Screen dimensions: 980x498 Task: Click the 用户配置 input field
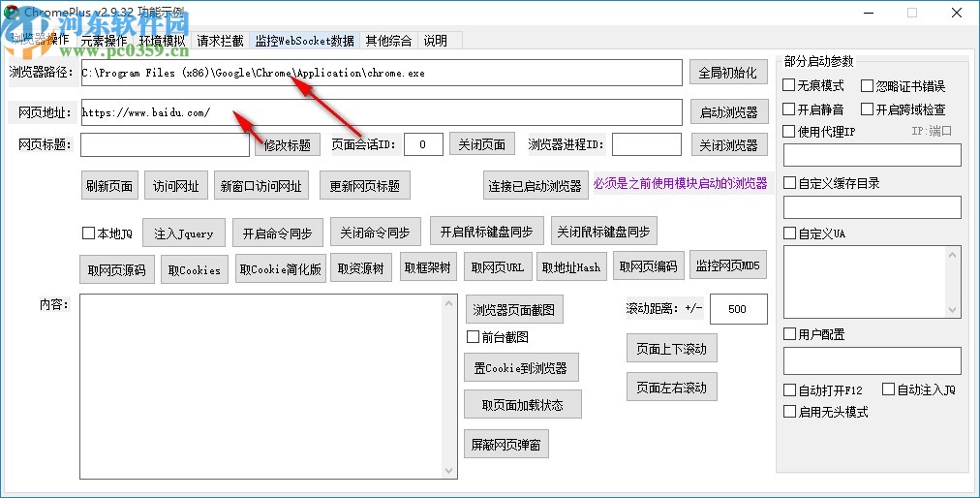coord(873,361)
